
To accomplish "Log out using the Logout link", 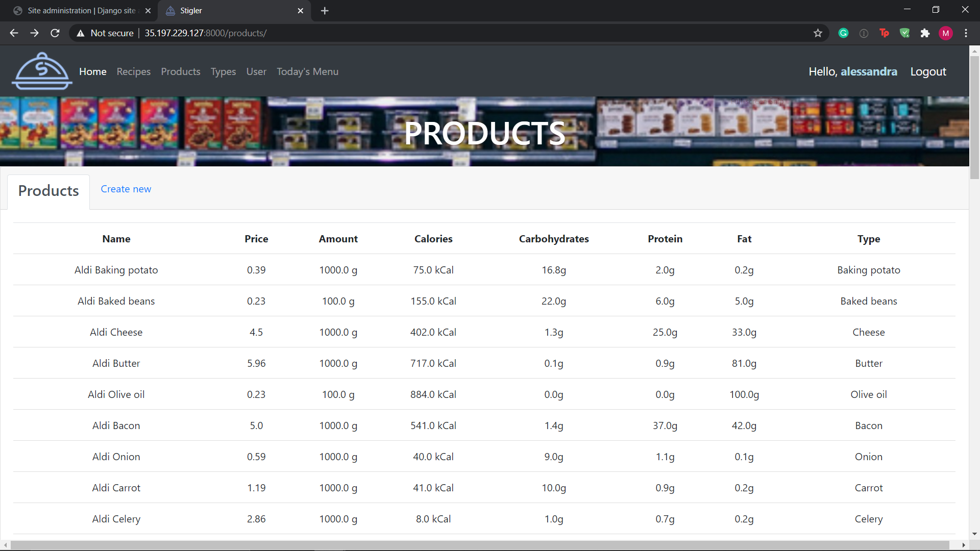I will pyautogui.click(x=928, y=71).
